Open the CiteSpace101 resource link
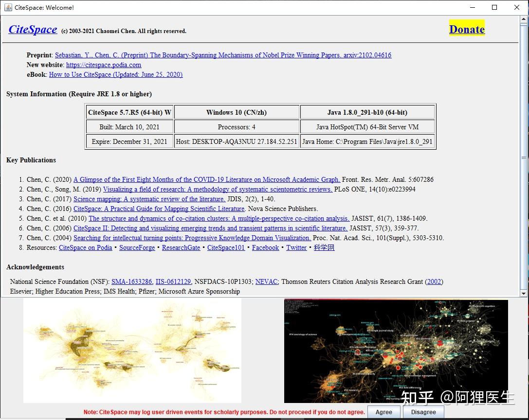 pyautogui.click(x=226, y=248)
